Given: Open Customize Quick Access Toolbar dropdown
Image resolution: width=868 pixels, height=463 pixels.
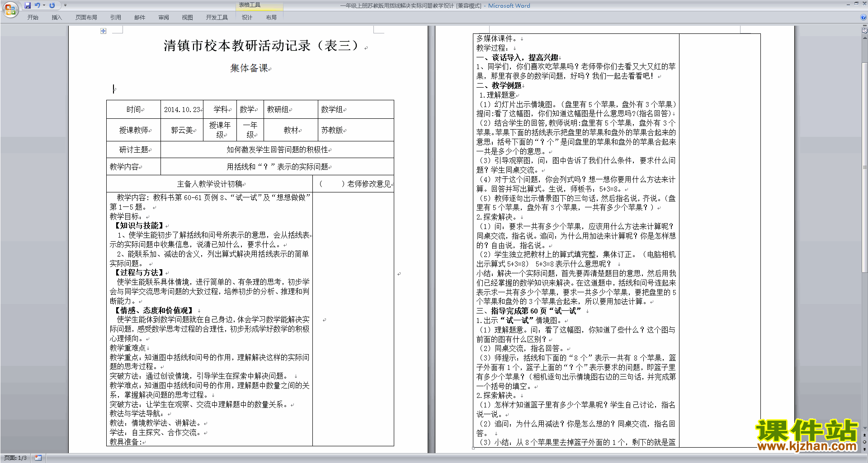Looking at the screenshot, I should (x=65, y=5).
